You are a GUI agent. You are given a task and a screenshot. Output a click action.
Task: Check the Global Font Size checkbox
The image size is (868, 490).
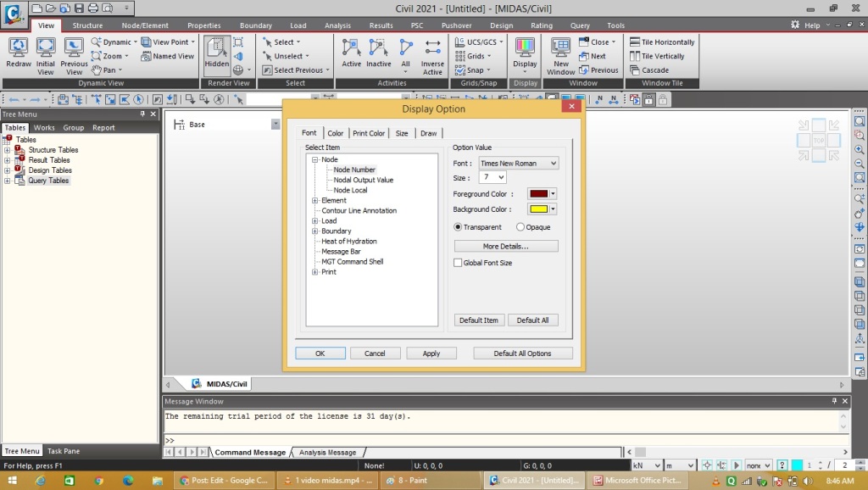[x=457, y=263]
